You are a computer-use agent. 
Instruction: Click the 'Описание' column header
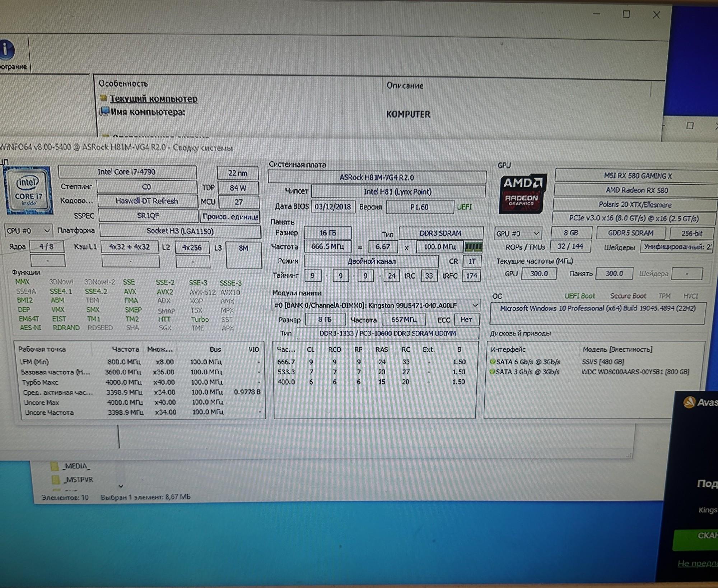point(405,85)
